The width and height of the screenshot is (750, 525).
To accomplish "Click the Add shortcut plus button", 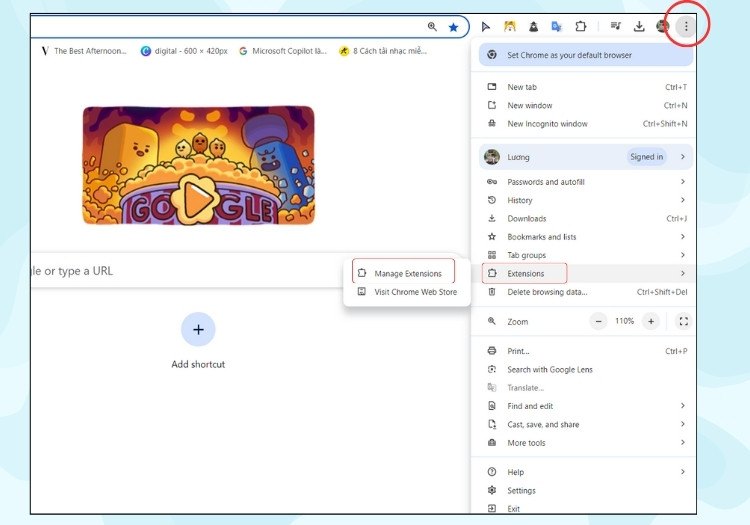I will 198,329.
